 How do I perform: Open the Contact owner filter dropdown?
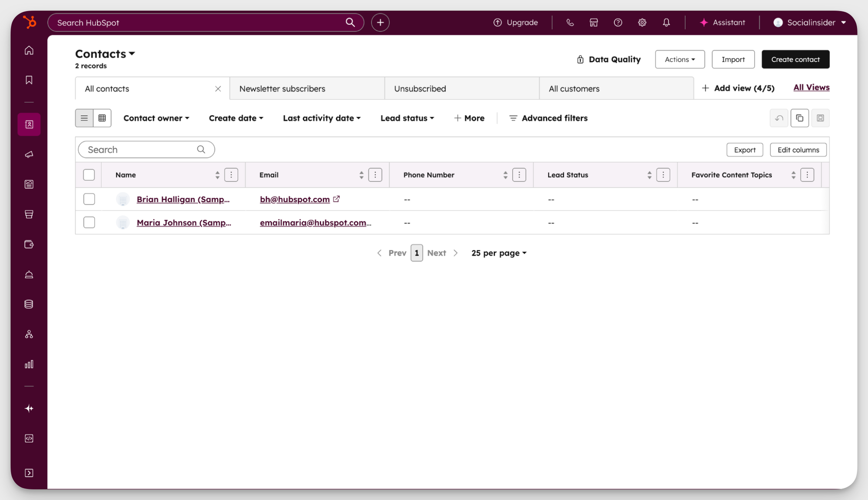156,118
